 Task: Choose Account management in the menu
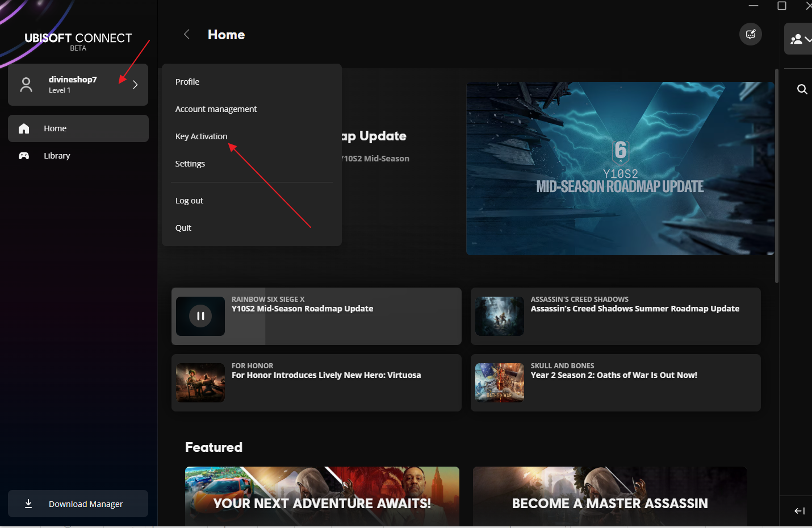[x=216, y=109]
